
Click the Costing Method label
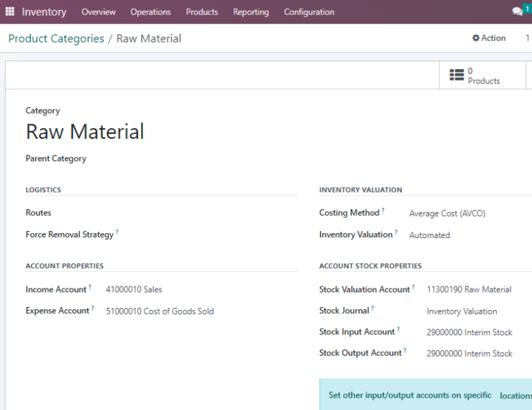349,213
